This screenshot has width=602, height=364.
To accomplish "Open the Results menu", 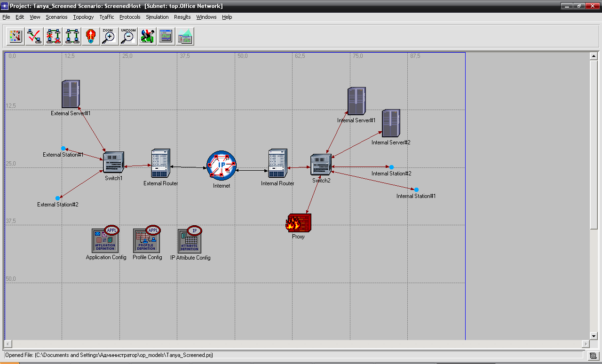I will (x=182, y=17).
